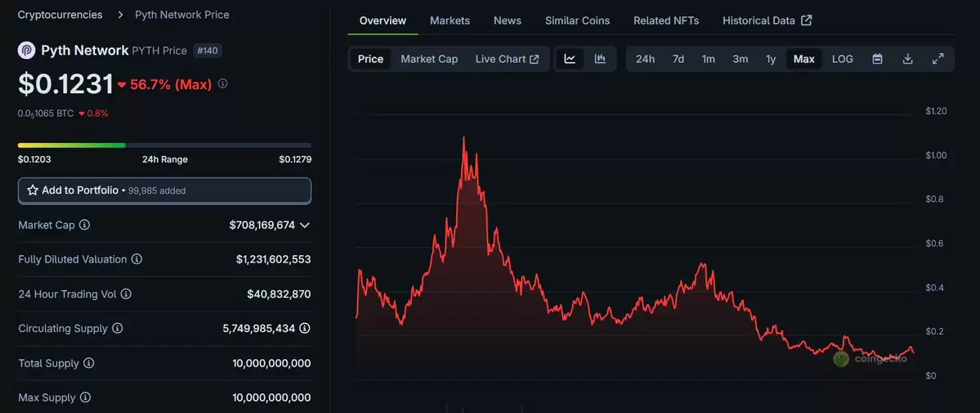This screenshot has height=413, width=980.
Task: Open the Related NFTs tab
Action: coord(666,20)
